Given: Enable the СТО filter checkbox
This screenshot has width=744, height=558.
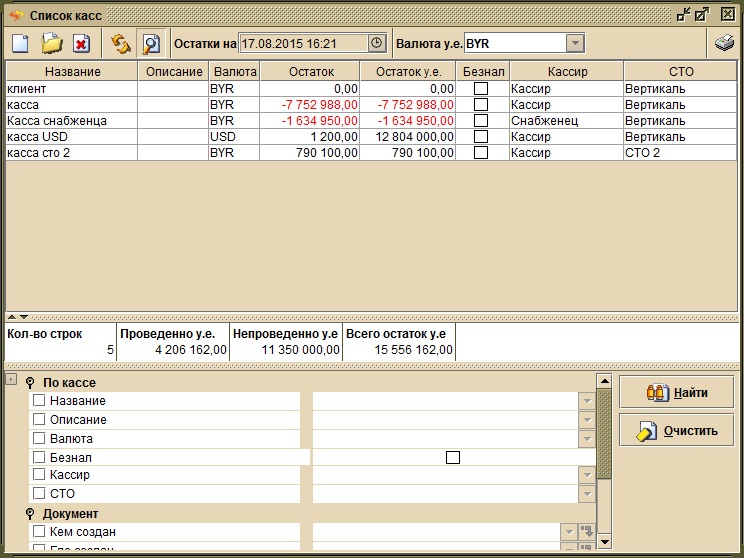Looking at the screenshot, I should [x=39, y=493].
